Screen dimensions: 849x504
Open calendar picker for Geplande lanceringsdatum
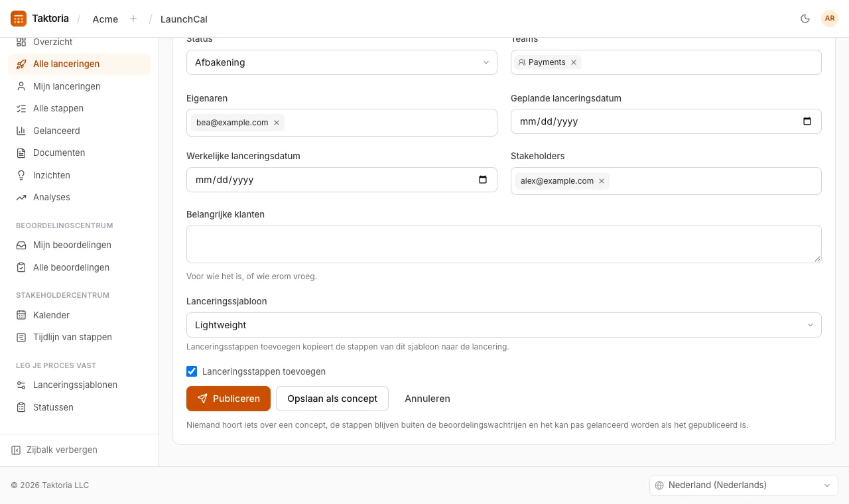(807, 121)
